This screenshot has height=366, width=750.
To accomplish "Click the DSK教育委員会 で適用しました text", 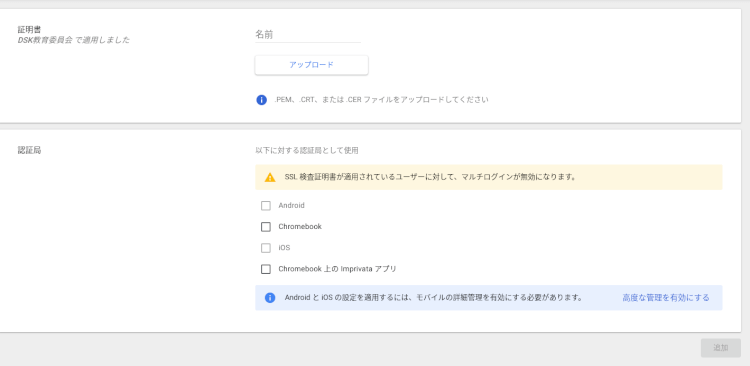I will 74,40.
